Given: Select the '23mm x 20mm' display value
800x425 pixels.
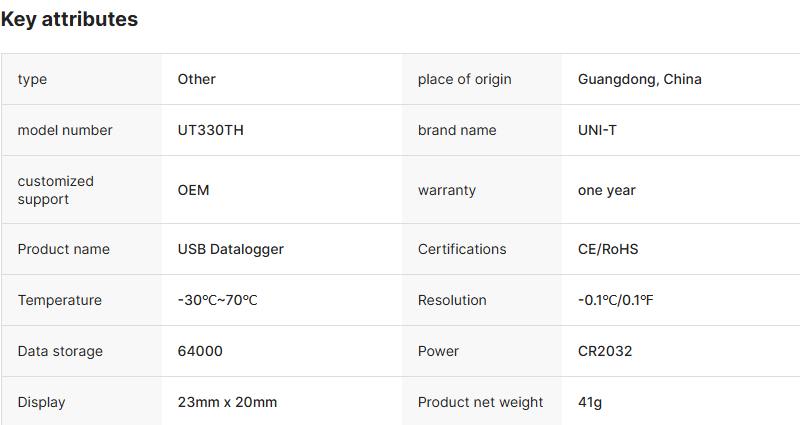Looking at the screenshot, I should pyautogui.click(x=227, y=402).
